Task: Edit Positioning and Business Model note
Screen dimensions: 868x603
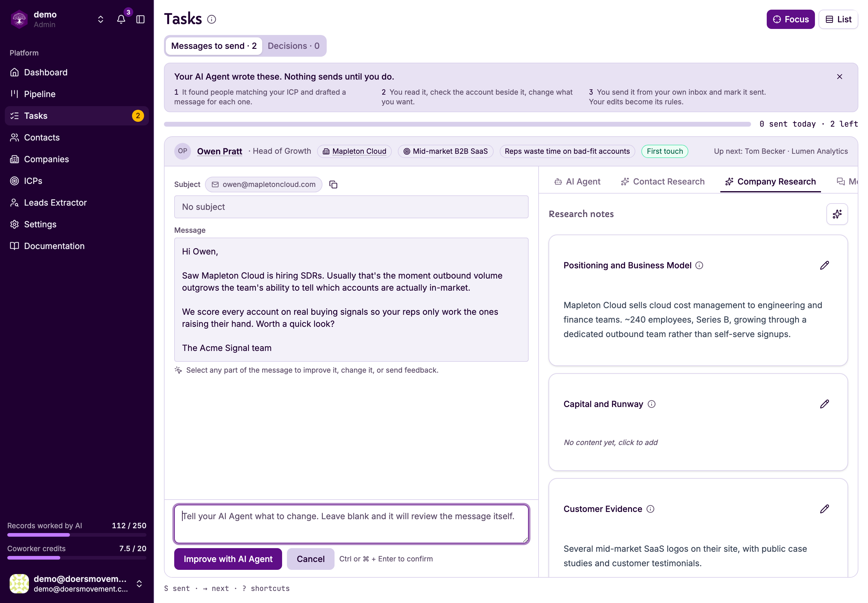Action: [825, 265]
